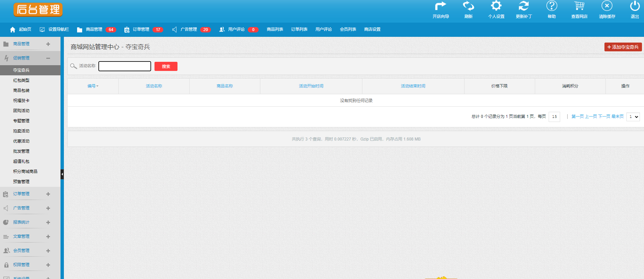Screen dimensions: 644x279
Task: Expand the 订单管理 sidebar section
Action: click(x=48, y=194)
